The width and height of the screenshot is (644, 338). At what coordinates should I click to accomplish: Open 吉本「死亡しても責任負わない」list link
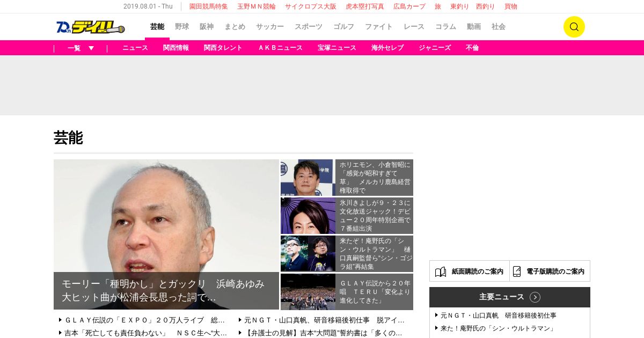(145, 333)
